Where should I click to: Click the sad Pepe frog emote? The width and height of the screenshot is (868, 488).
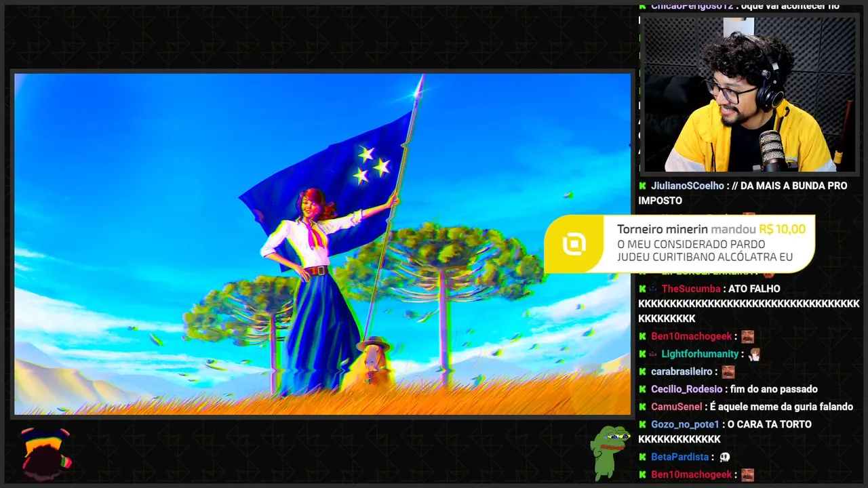coord(610,452)
